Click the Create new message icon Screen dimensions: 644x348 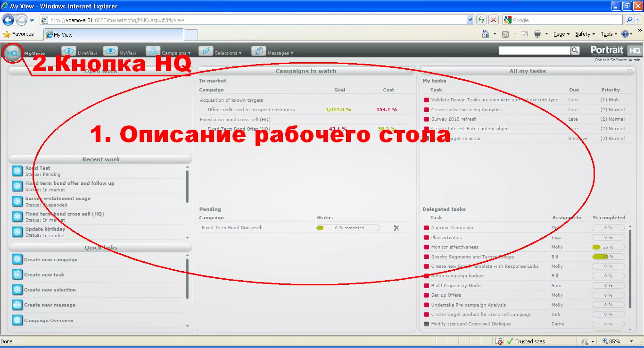17,305
